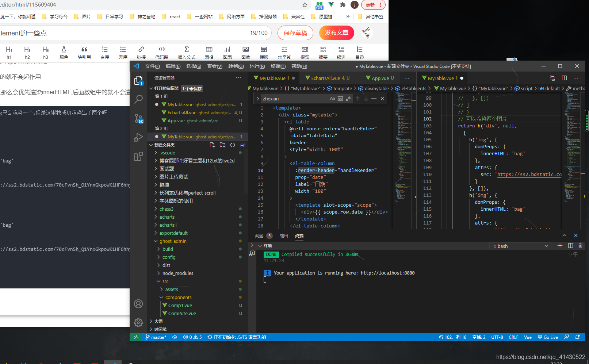Open the Explorer view in the activity bar

click(x=138, y=81)
